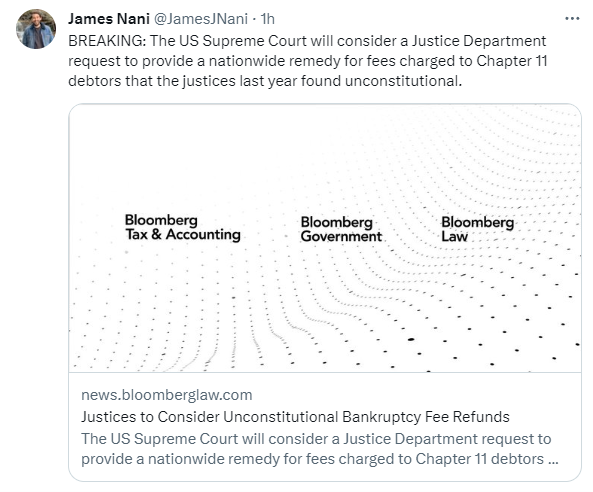Click "found unconstitutional" at tweet's end
The image size is (593, 492).
point(381,81)
